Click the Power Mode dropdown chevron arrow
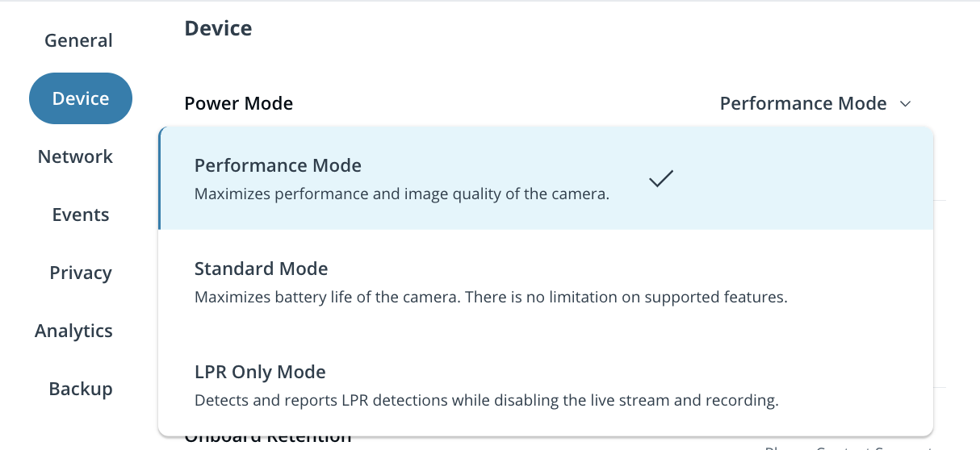 point(905,104)
